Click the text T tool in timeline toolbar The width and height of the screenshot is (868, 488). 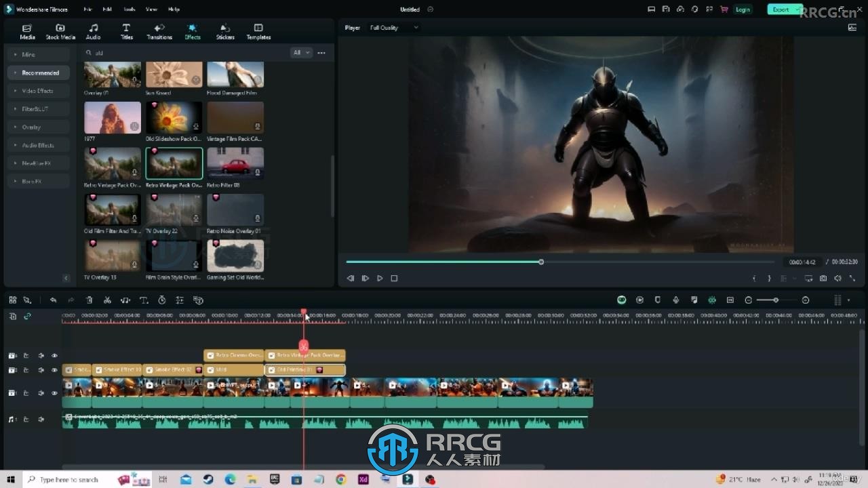144,300
